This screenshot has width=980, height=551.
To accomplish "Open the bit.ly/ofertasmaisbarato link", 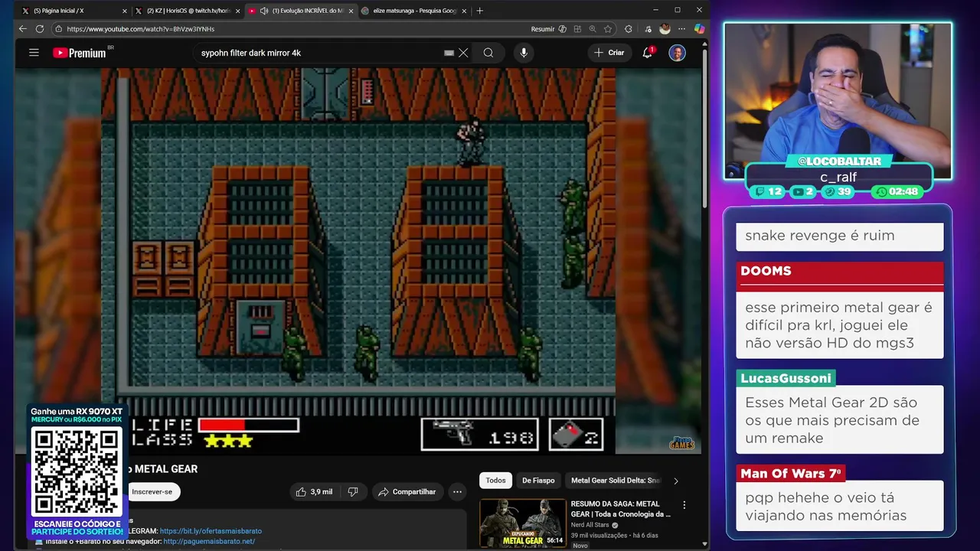I will tap(211, 530).
